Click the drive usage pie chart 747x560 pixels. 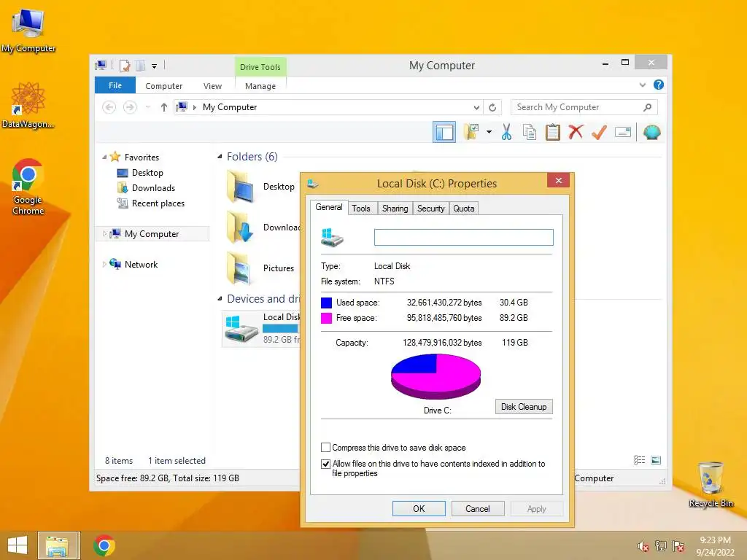436,376
